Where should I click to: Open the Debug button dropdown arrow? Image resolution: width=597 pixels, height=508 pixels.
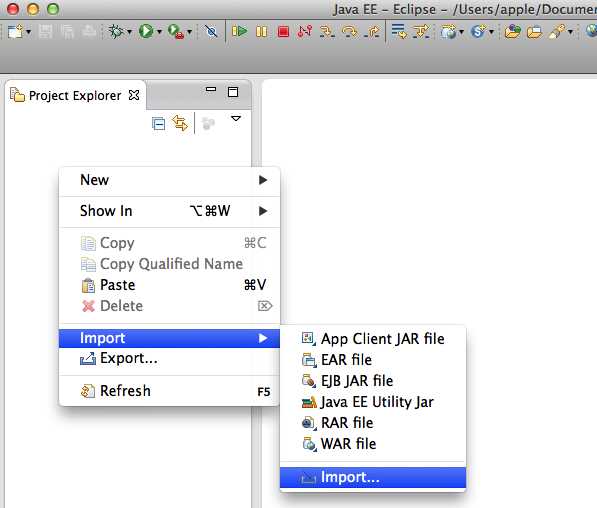coord(129,32)
